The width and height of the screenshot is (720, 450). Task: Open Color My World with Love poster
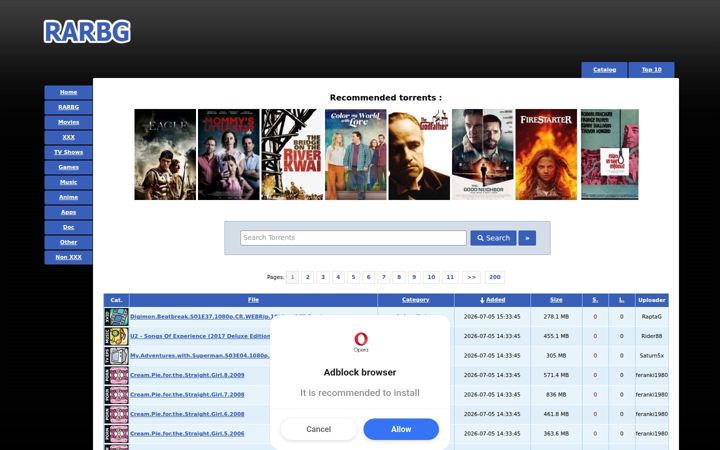coord(356,154)
